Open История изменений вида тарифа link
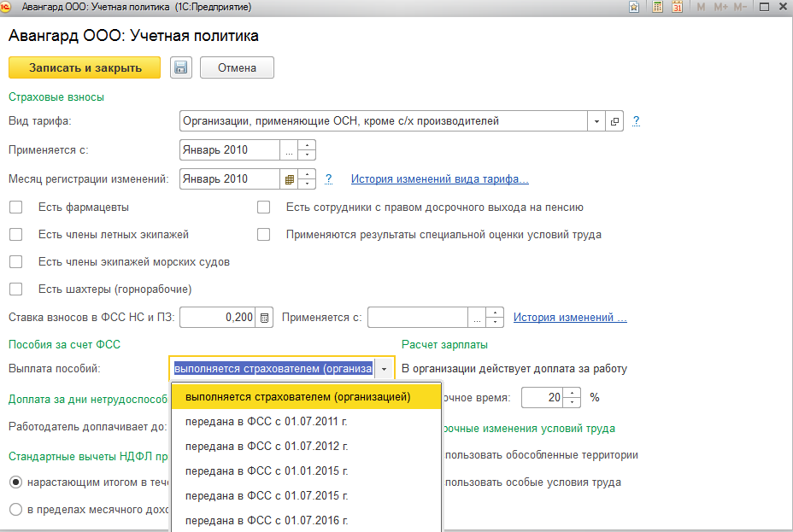793x532 pixels. (439, 179)
